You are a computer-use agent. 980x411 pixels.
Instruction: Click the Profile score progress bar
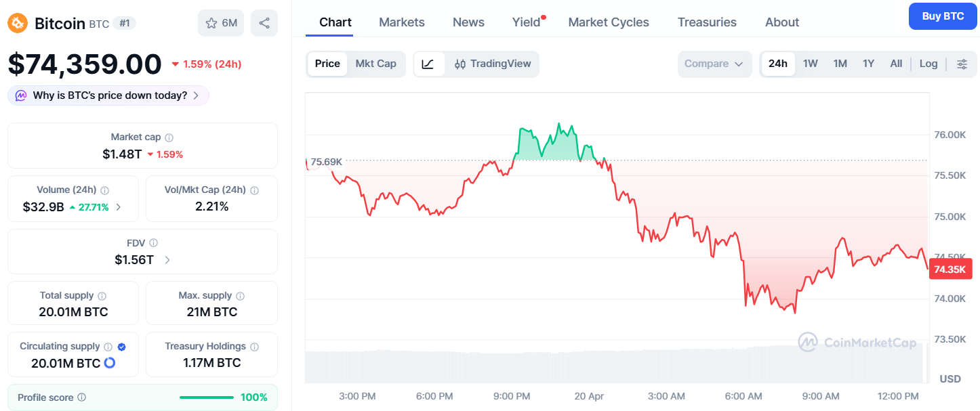pos(206,397)
